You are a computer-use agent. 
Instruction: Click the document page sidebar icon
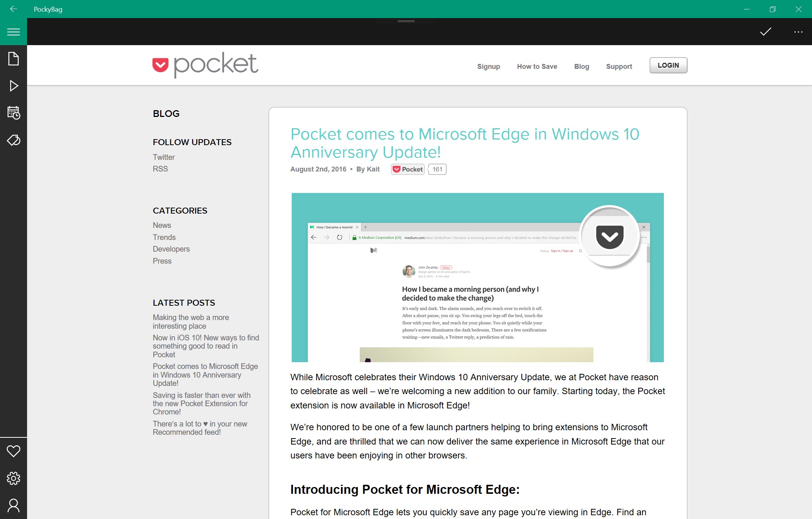click(x=14, y=59)
